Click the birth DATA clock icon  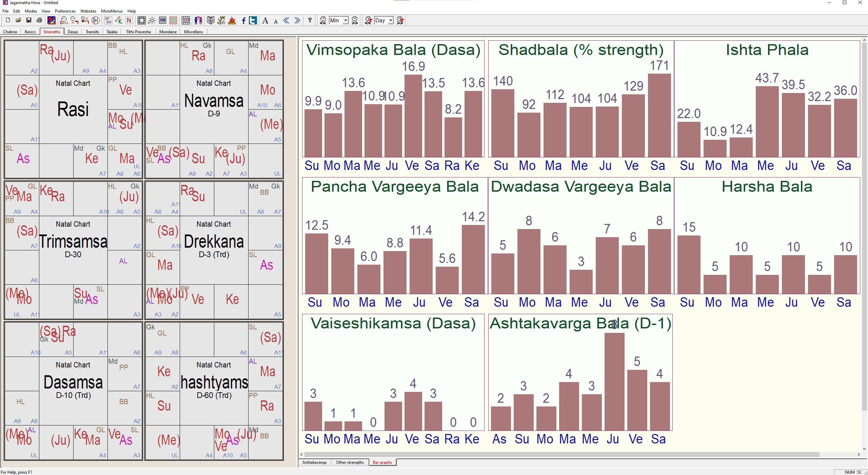64,20
